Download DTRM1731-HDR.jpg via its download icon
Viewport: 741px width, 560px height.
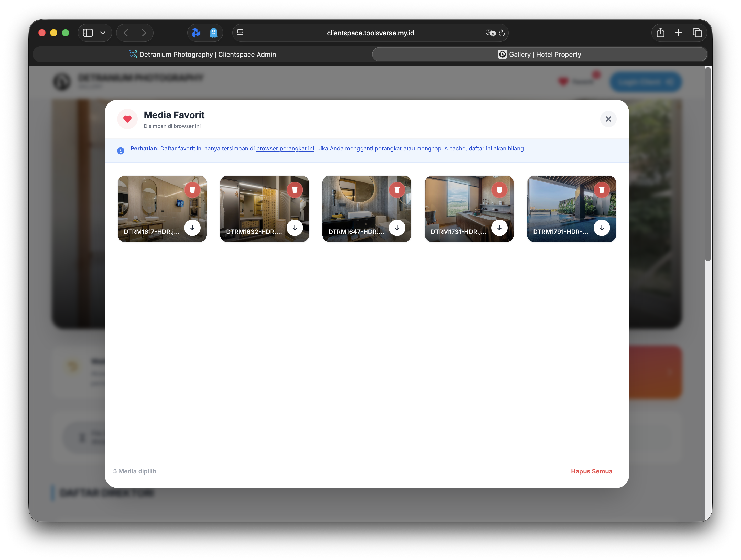(x=499, y=228)
